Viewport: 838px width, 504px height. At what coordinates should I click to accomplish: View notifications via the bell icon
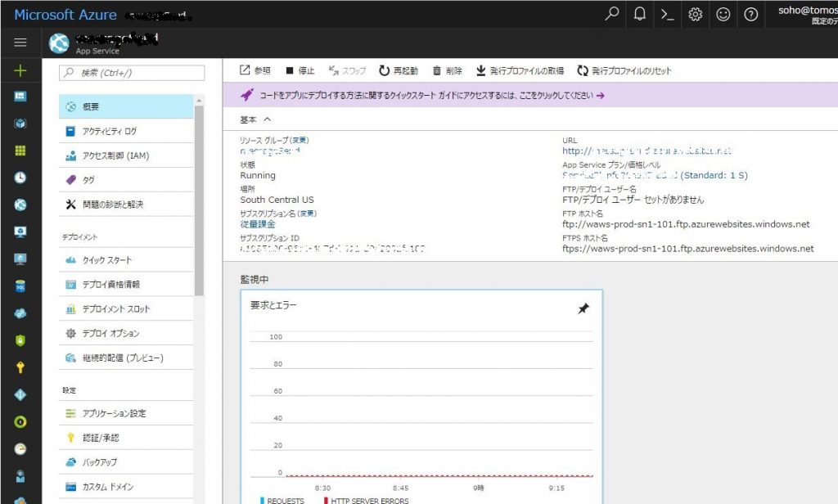pos(639,14)
